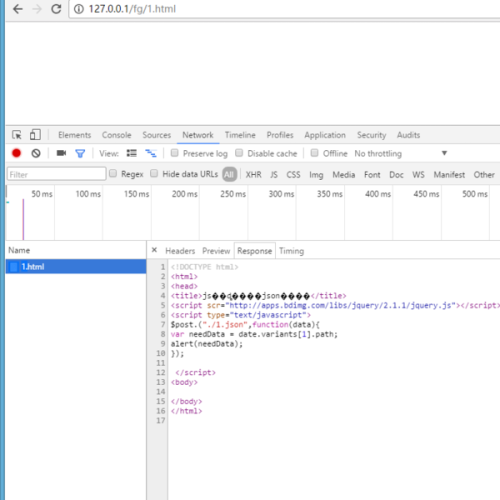
Task: Filter requests by CSS
Action: (293, 175)
